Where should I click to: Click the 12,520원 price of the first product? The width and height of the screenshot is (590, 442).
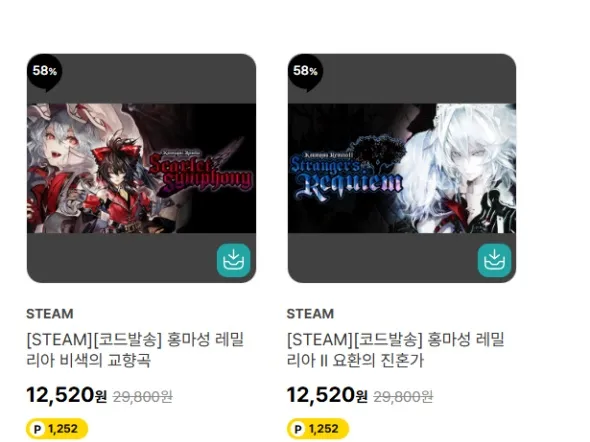[67, 395]
